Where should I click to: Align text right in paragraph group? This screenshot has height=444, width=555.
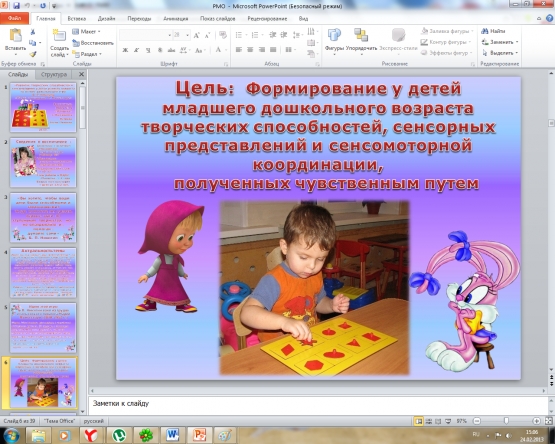[x=262, y=50]
